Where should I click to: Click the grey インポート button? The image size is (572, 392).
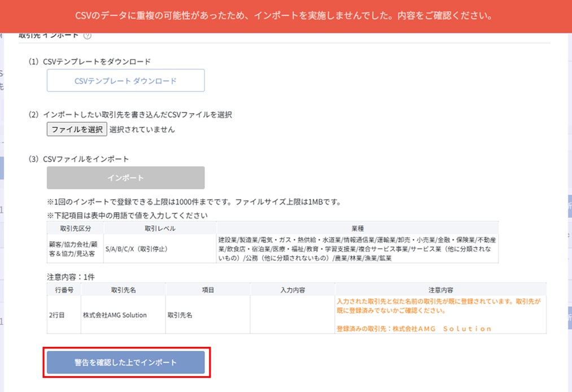(x=125, y=178)
